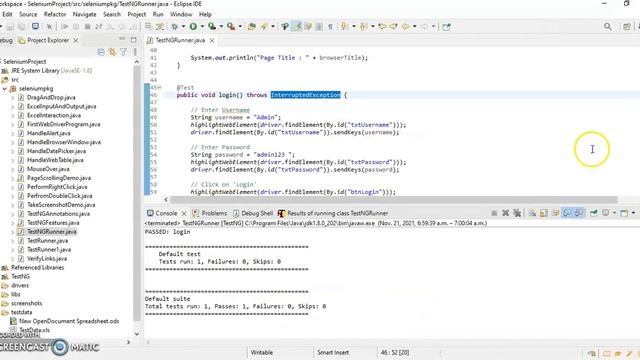
Task: Select the Referenced Libraries node
Action: coord(37,268)
